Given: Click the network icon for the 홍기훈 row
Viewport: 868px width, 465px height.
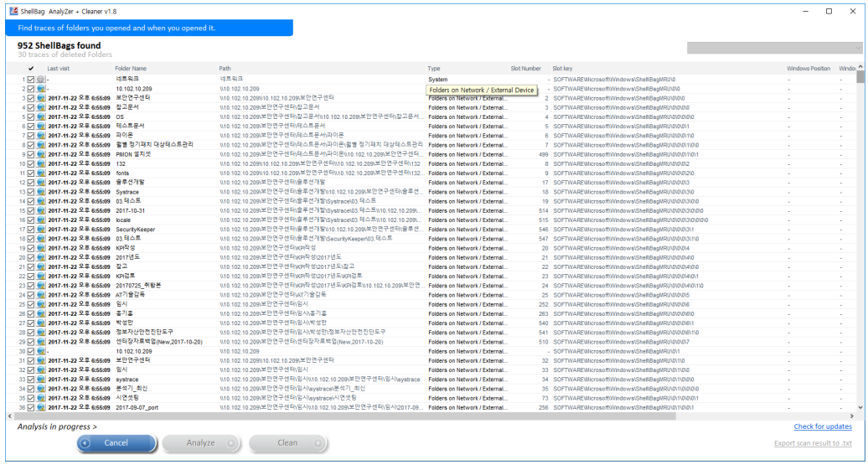Looking at the screenshot, I should 40,314.
